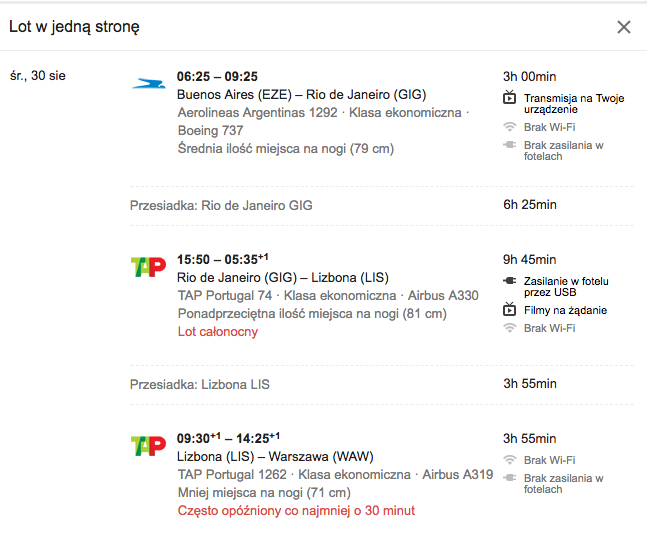Click the TAP logo for Rio–Lisbon flight
649x546 pixels.
click(148, 267)
